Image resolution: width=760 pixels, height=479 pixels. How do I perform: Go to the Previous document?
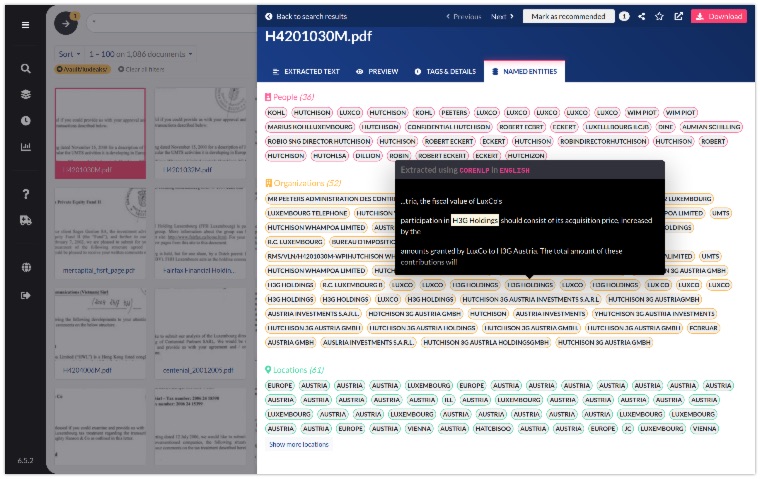pyautogui.click(x=463, y=16)
